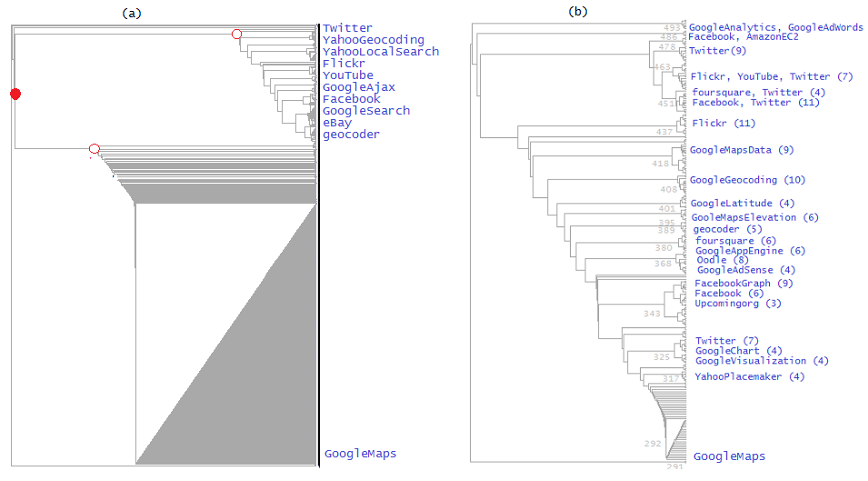
Task: Click node number 463
Action: (x=662, y=67)
